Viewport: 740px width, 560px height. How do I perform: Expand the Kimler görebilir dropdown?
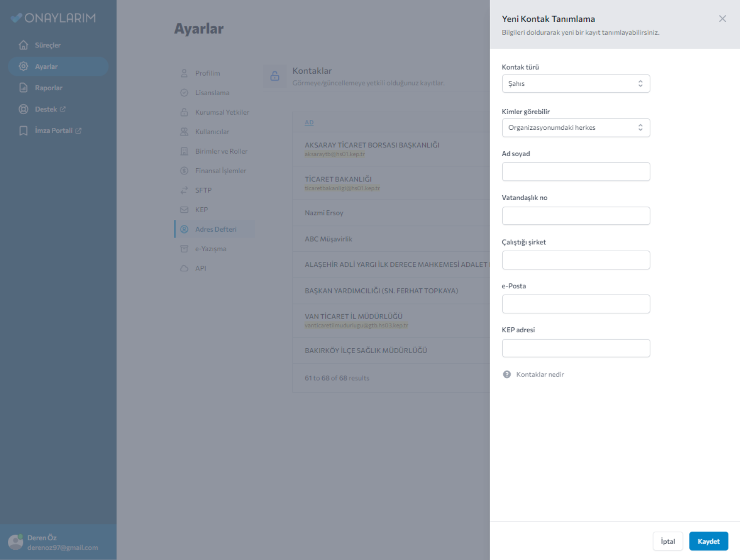[576, 128]
